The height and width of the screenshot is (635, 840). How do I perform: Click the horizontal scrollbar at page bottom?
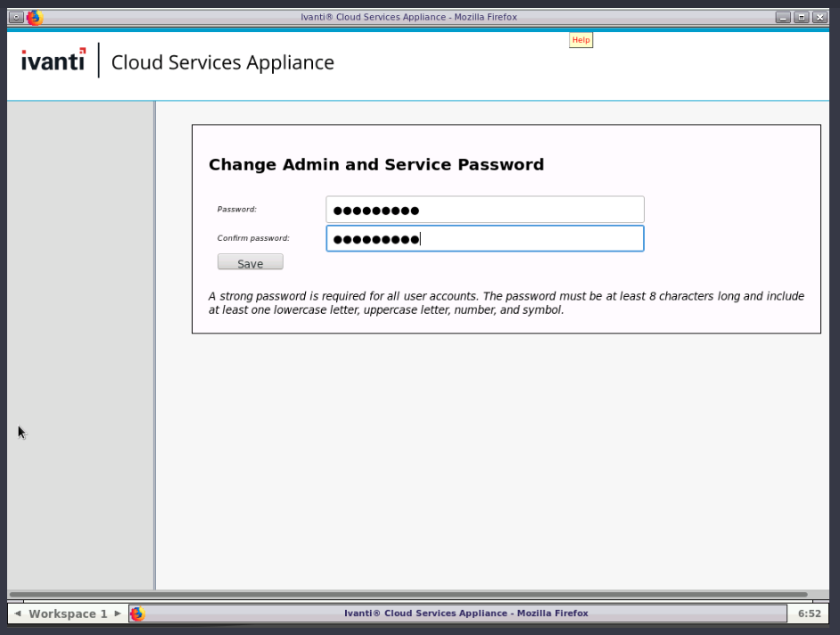[408, 594]
